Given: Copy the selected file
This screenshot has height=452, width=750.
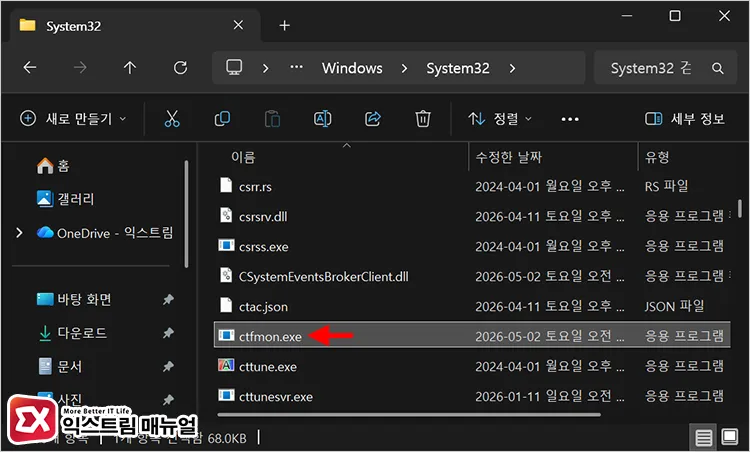Looking at the screenshot, I should pyautogui.click(x=222, y=119).
